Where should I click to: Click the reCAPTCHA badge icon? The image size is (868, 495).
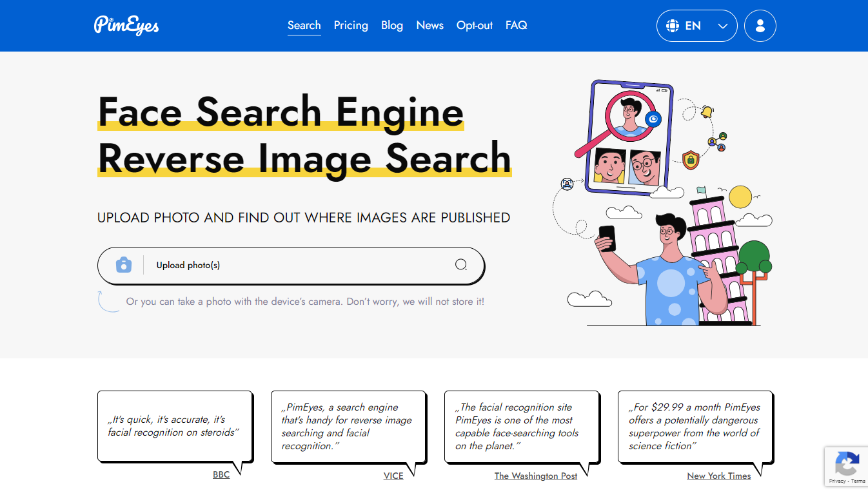tap(846, 463)
